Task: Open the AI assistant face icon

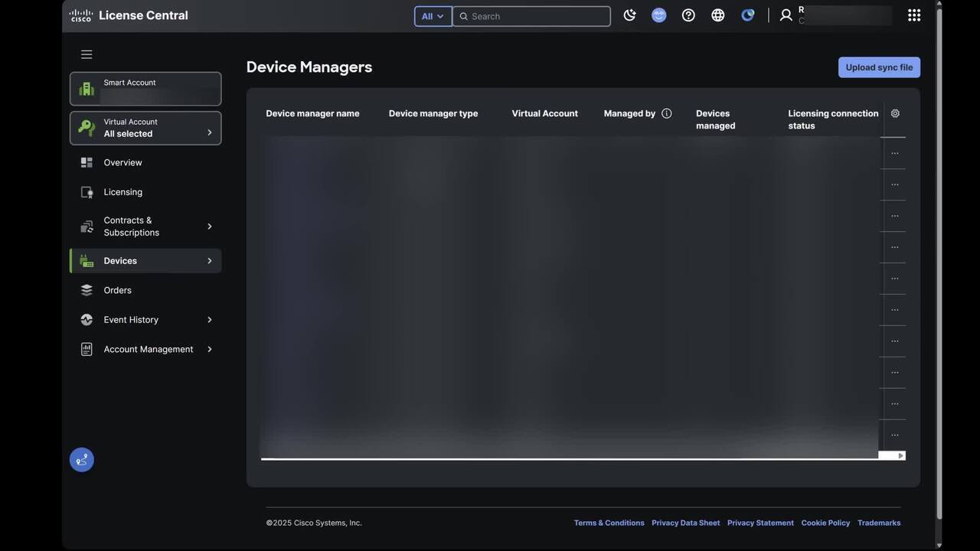Action: [x=658, y=15]
